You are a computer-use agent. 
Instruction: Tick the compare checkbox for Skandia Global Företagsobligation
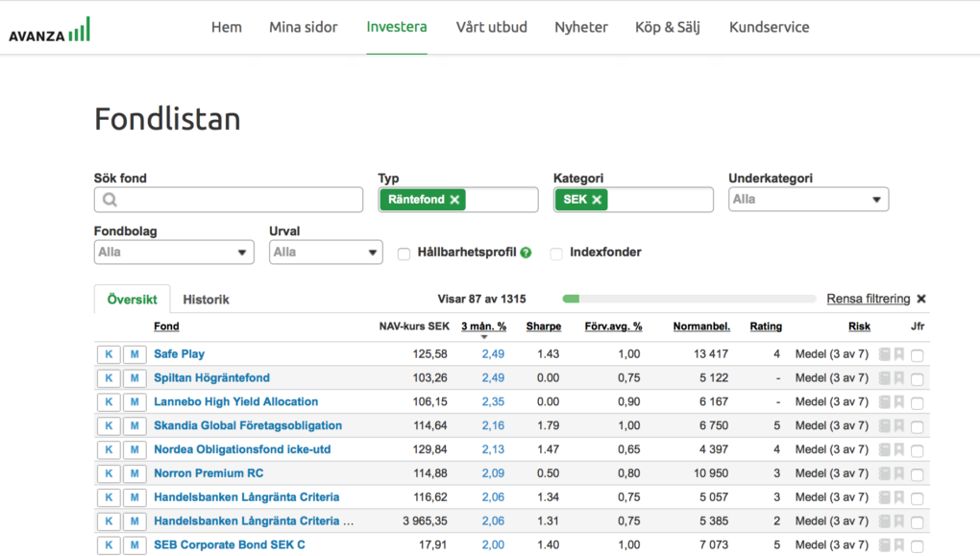point(917,427)
